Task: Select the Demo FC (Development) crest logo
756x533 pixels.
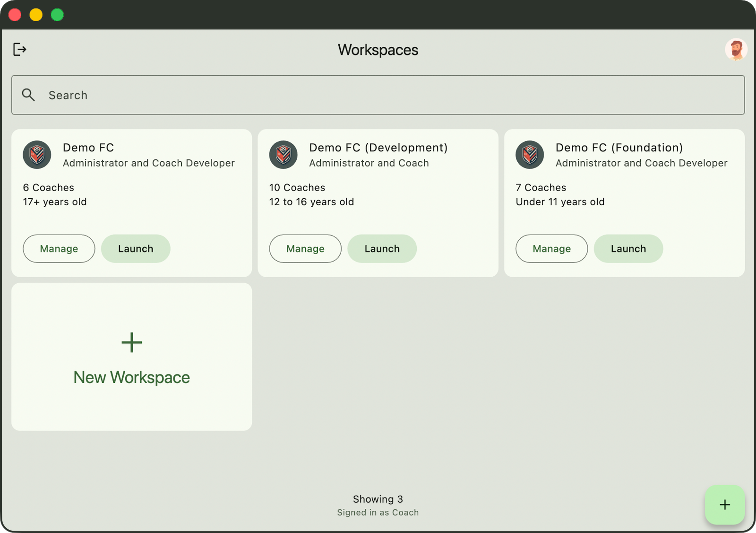Action: [x=283, y=155]
